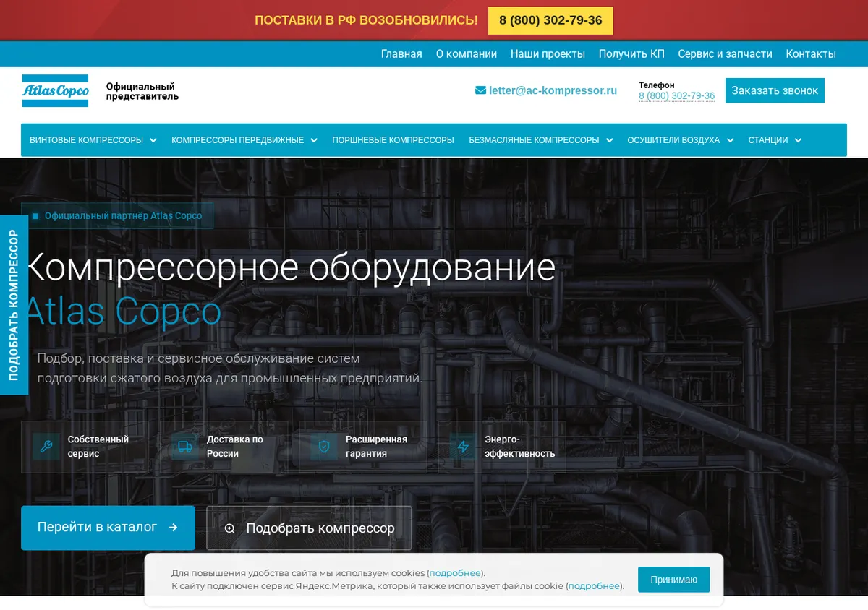Screen dimensions: 868x610
Task: Click the magnifier icon in Подобрать компрессор
Action: (x=230, y=528)
